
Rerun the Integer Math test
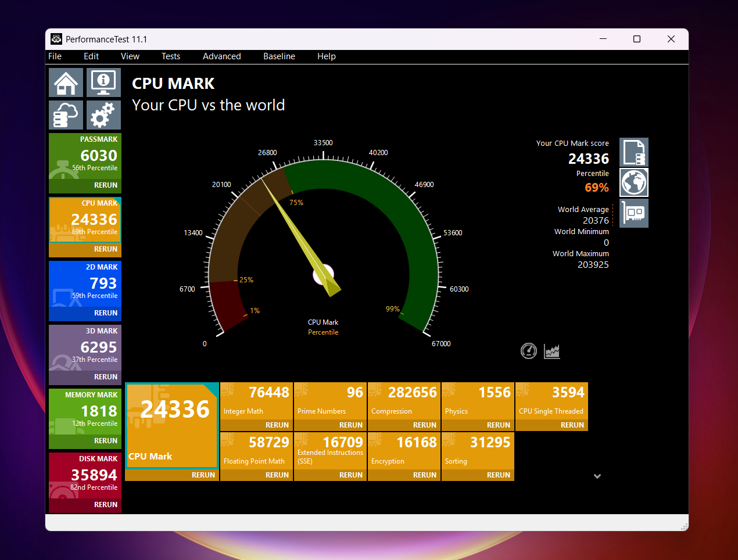(277, 425)
